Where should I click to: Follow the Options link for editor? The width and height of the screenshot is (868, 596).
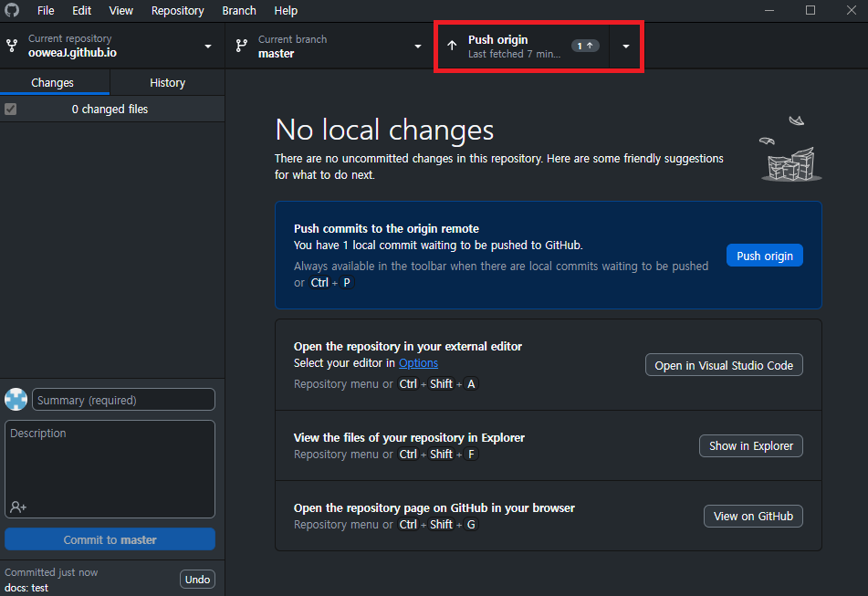coord(418,363)
